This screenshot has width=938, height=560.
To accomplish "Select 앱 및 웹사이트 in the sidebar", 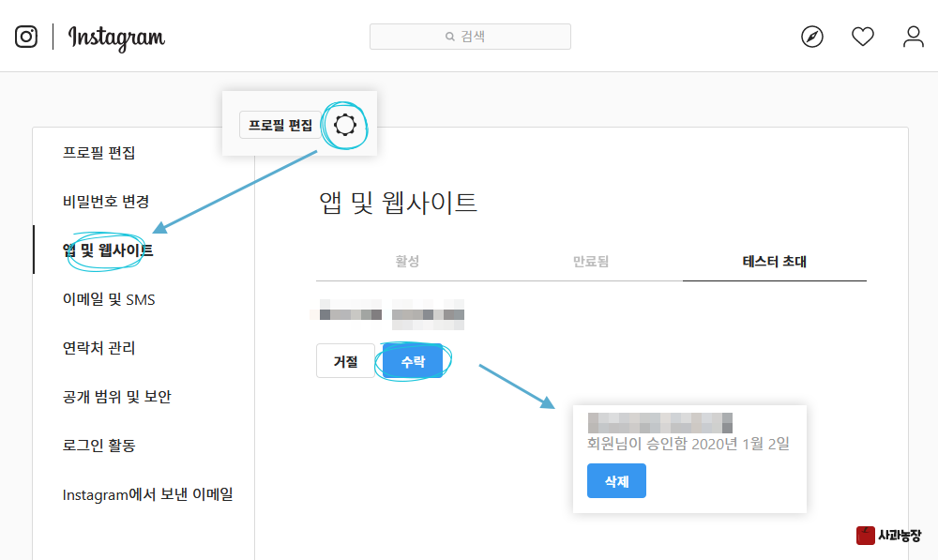I will [108, 250].
